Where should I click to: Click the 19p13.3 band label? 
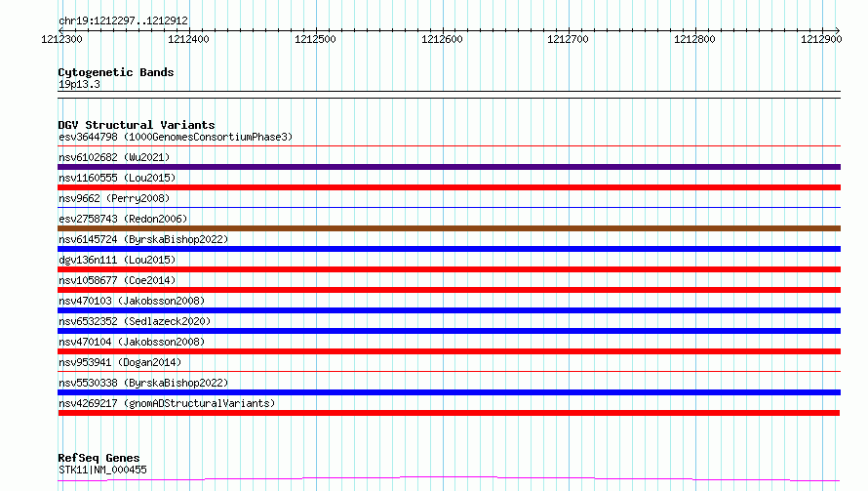[x=79, y=84]
